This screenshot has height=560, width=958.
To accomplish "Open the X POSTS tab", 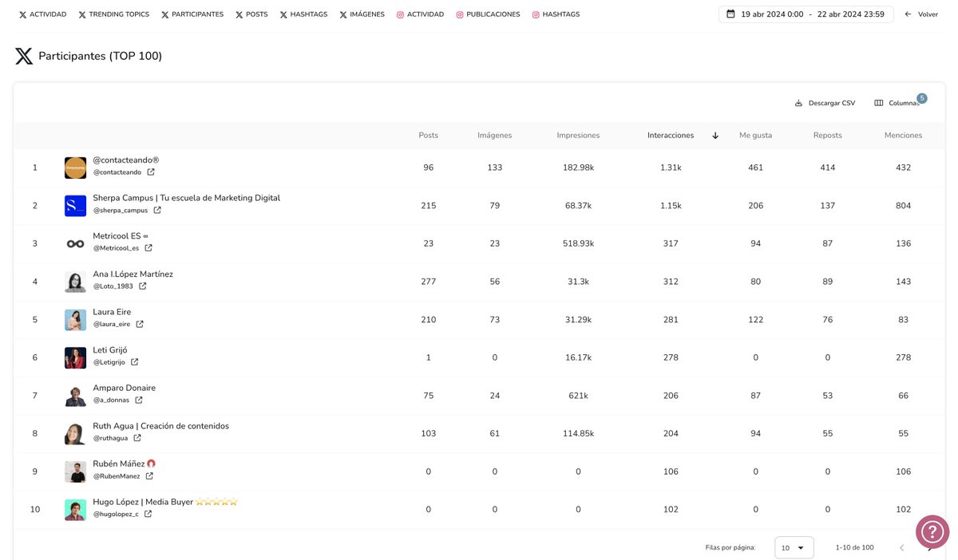I will pos(251,14).
